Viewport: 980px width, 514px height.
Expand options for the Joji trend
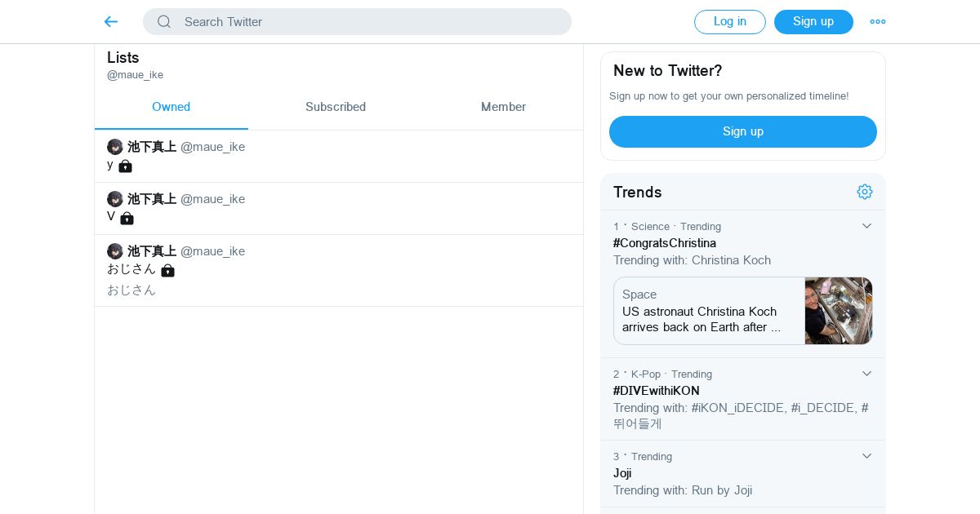(867, 456)
